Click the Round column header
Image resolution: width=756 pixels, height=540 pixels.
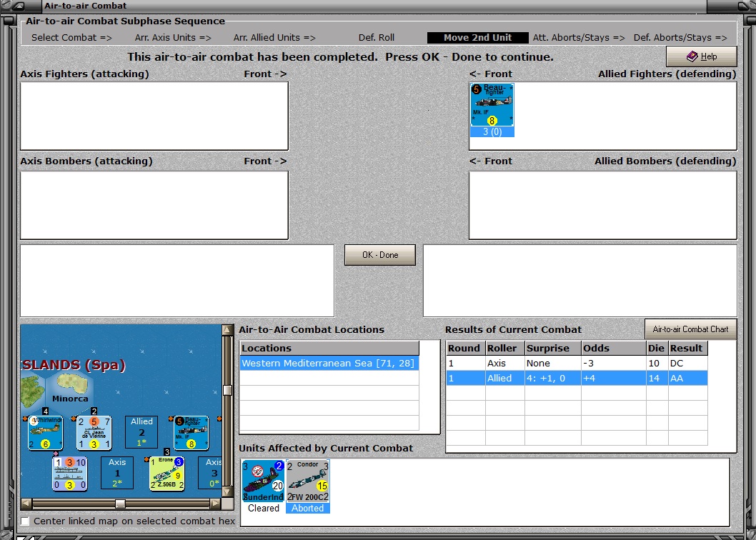coord(466,348)
